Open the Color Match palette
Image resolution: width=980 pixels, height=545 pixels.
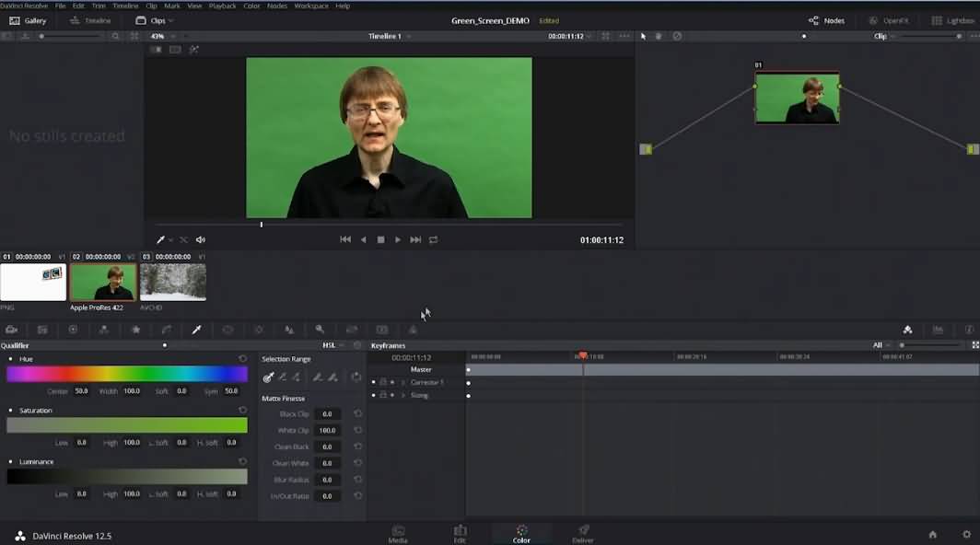click(x=42, y=330)
